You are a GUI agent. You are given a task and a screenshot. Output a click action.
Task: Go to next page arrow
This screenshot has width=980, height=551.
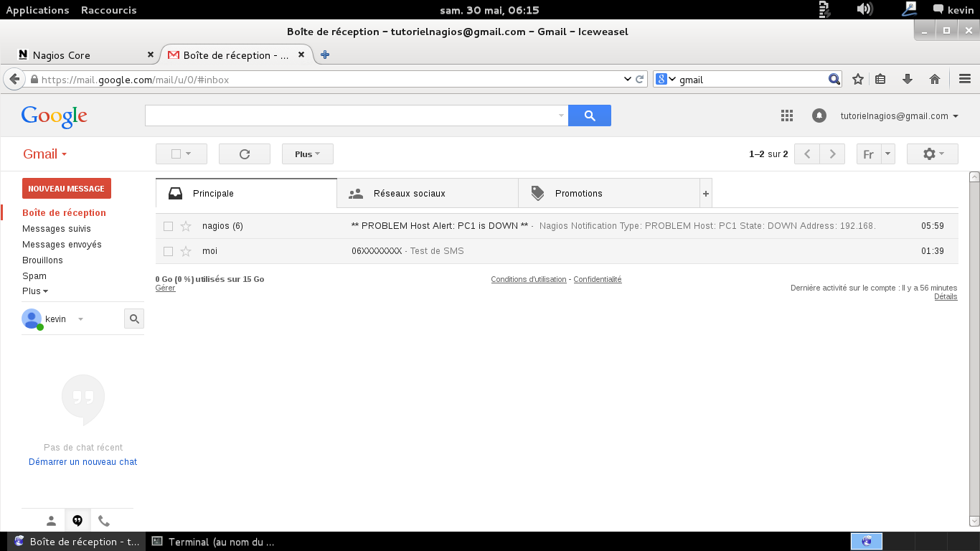tap(832, 154)
